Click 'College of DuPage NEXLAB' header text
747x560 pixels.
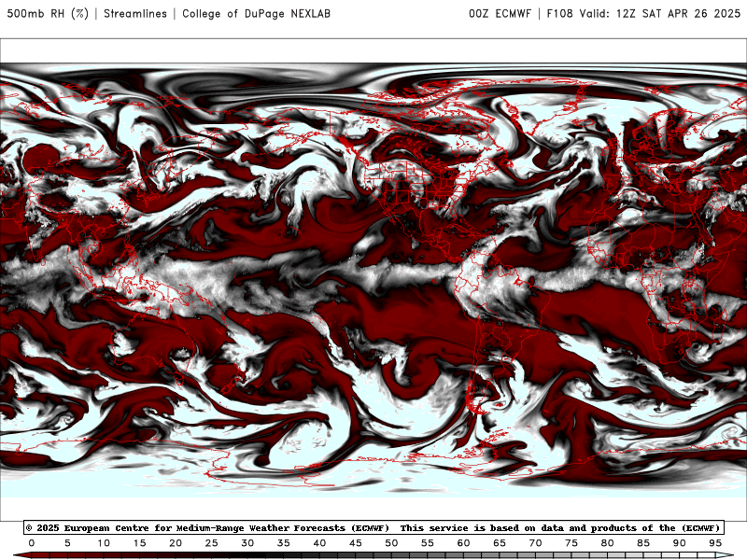tap(256, 13)
